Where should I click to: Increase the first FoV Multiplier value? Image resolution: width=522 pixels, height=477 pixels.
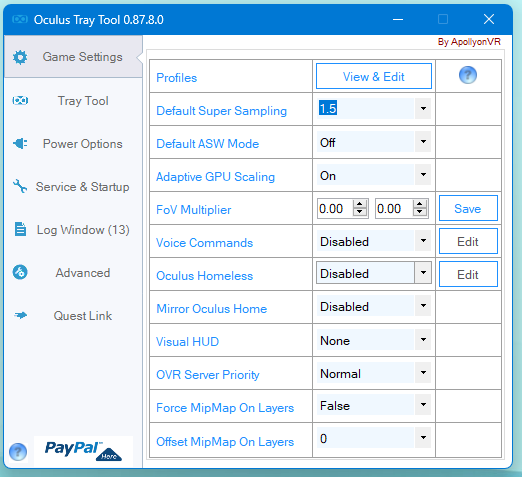click(360, 204)
